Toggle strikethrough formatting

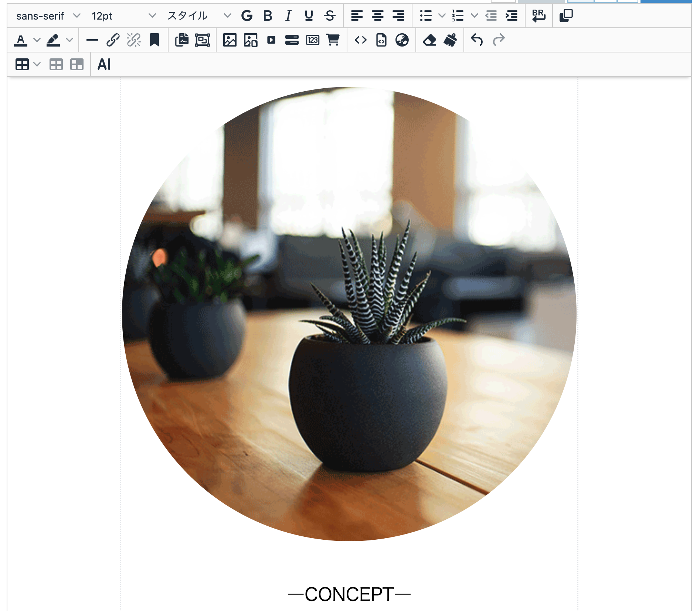tap(330, 16)
